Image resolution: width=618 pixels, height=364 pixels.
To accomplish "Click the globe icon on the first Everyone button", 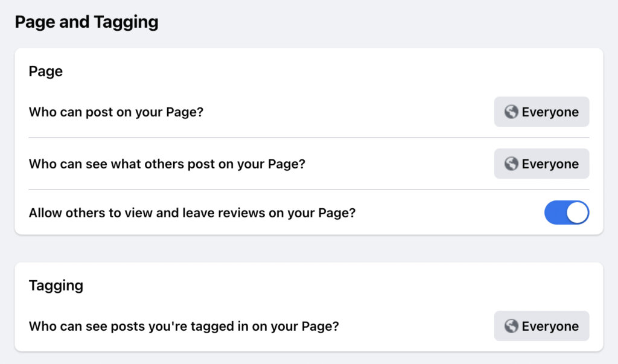I will pyautogui.click(x=512, y=112).
